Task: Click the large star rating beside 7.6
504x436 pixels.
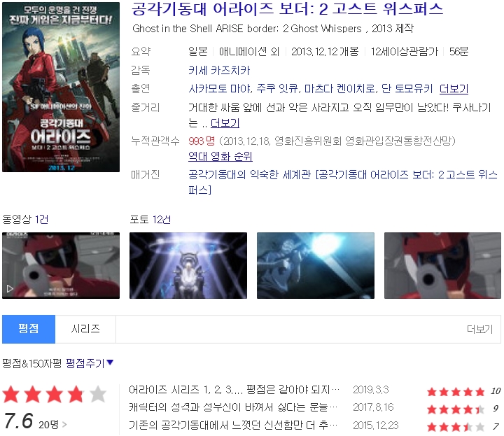Action: tap(55, 395)
